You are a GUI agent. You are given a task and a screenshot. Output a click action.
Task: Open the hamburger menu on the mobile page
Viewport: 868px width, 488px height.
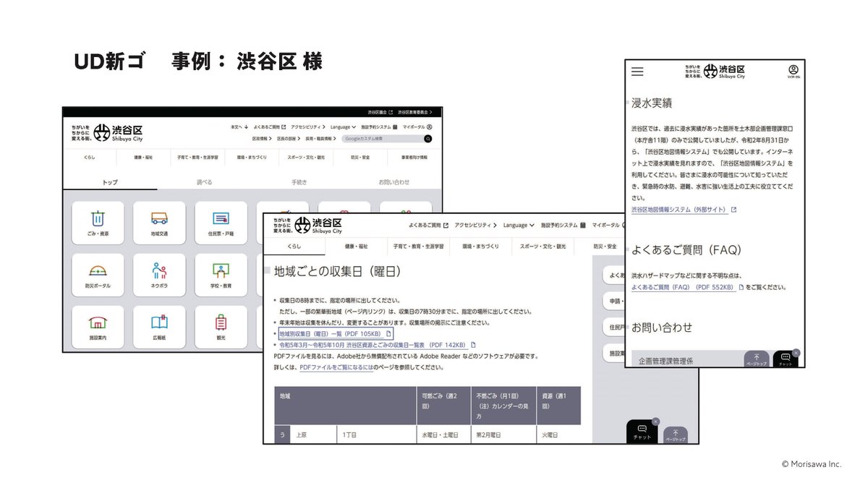tap(637, 72)
